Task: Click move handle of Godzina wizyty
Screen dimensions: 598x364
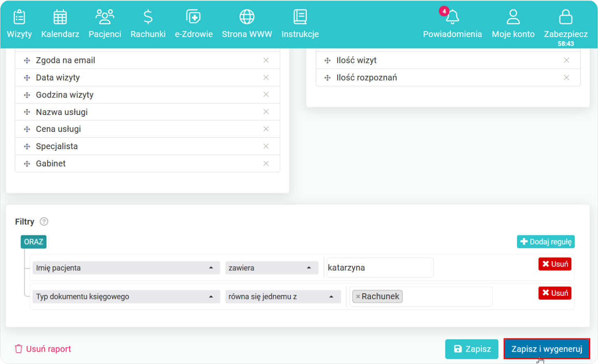Action: [x=27, y=95]
